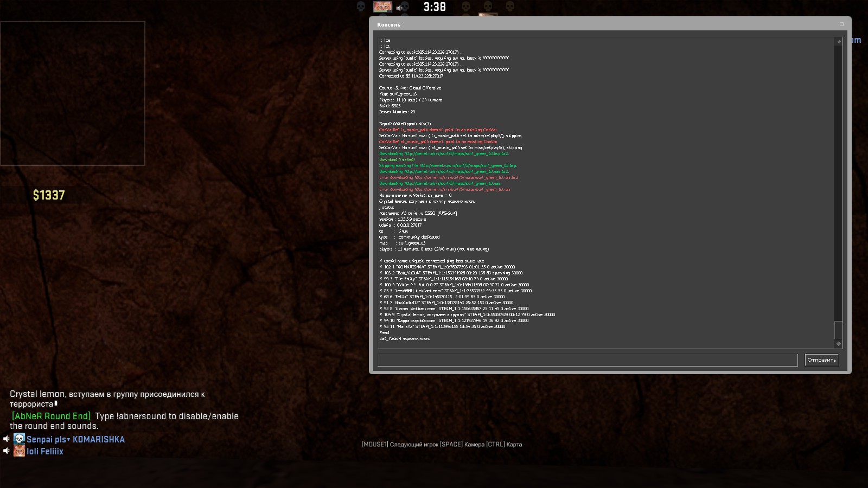
Task: Focus the console command input field
Action: 588,360
